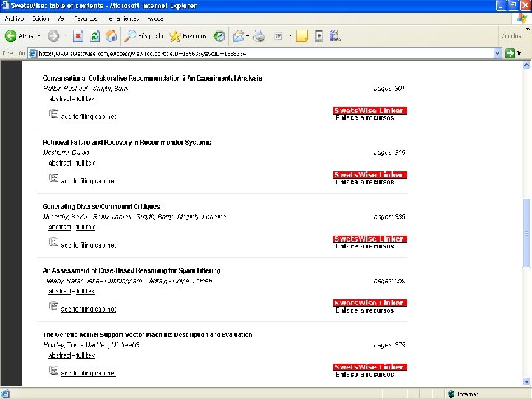
Task: Open the Edición menu
Action: pos(41,18)
